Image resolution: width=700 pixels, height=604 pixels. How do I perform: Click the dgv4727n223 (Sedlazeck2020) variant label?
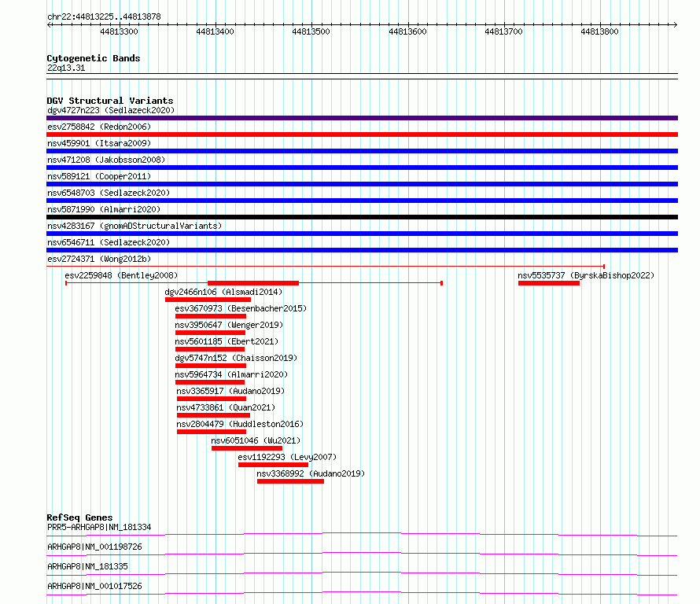pos(111,110)
